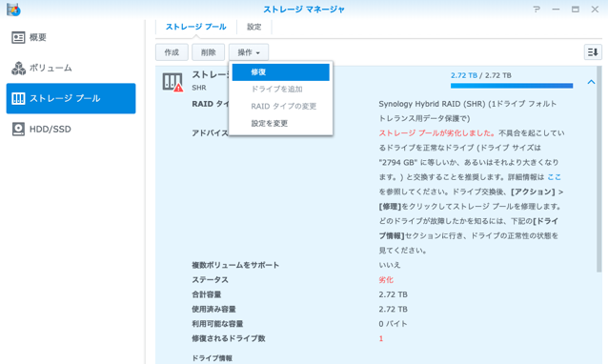Click the 作成 button
The image size is (608, 364).
(172, 52)
